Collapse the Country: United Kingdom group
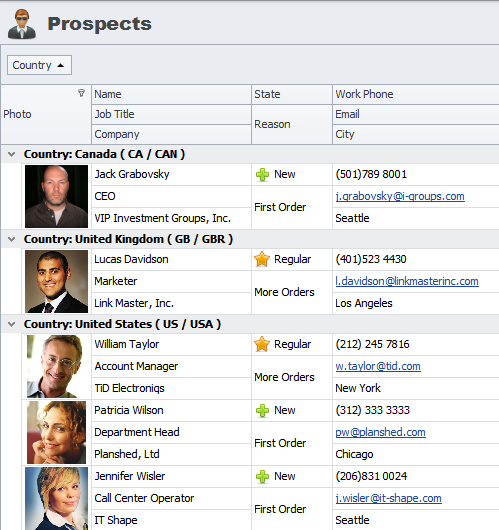The width and height of the screenshot is (499, 530). pos(11,239)
